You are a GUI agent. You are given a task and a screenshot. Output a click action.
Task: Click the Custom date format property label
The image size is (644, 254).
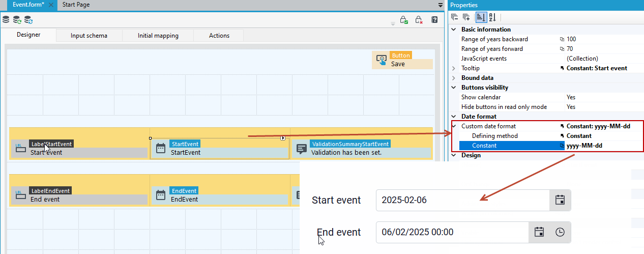click(488, 126)
